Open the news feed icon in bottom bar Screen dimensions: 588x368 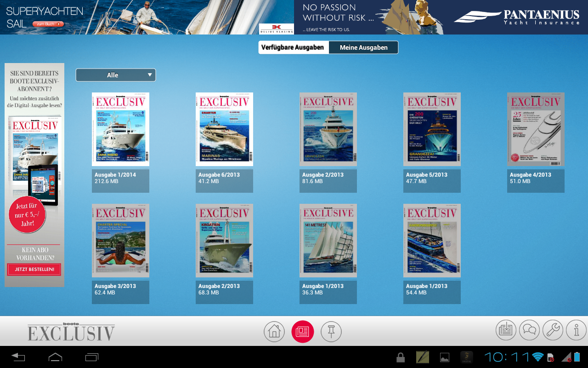tap(506, 330)
